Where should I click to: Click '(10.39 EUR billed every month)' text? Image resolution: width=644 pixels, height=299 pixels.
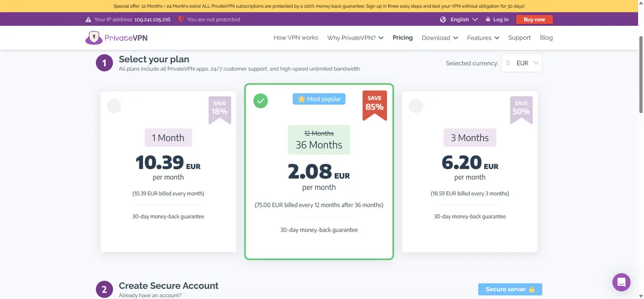tap(168, 193)
